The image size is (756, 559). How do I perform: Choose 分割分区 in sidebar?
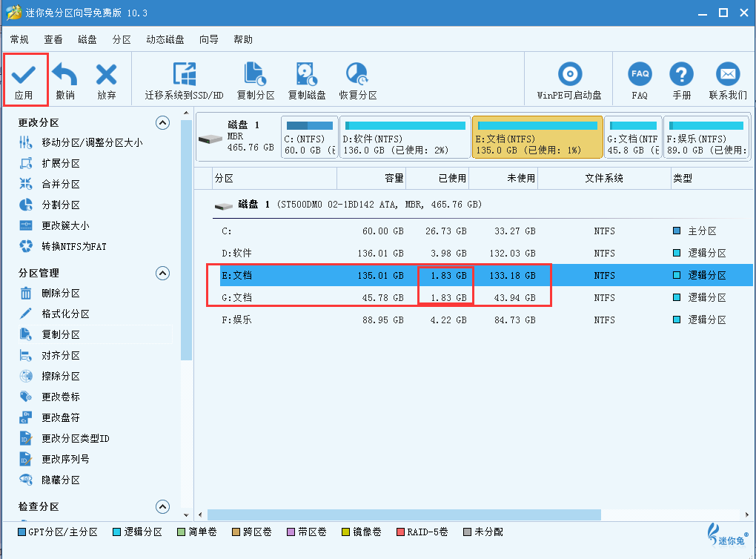pos(49,205)
